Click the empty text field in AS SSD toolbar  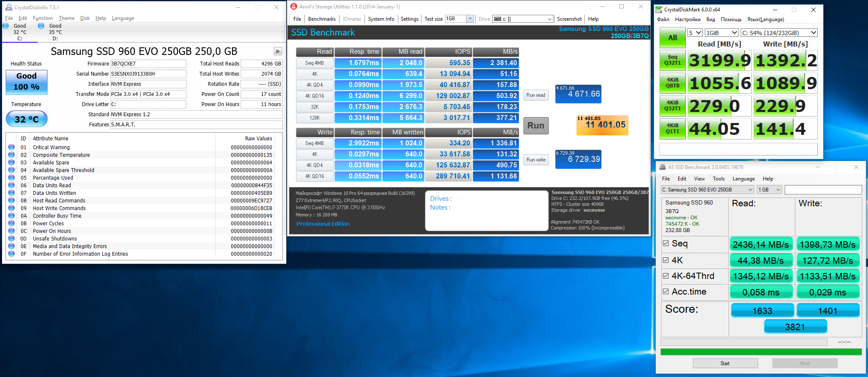tap(823, 190)
